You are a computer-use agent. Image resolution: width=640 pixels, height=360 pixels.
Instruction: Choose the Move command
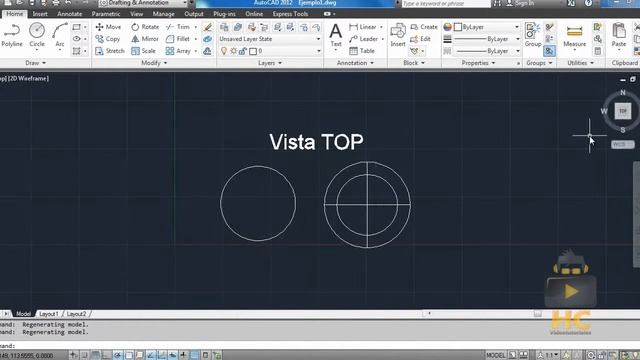point(108,27)
